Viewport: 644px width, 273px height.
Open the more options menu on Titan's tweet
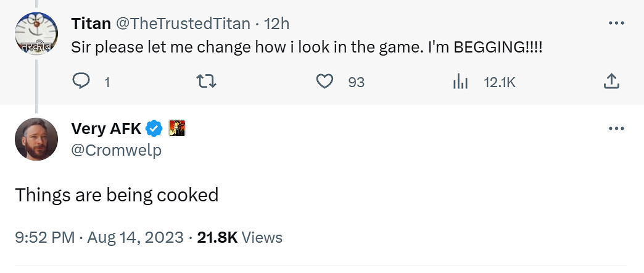(616, 23)
